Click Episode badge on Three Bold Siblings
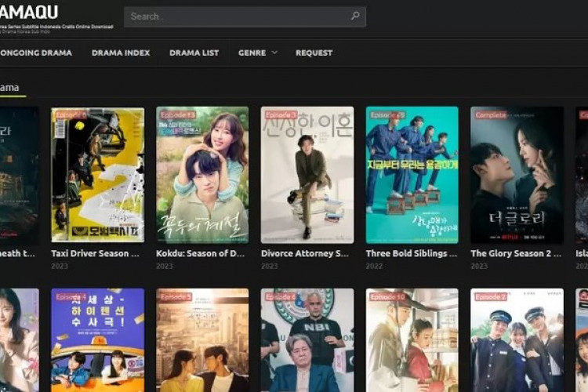Screen dimensions: 588x392 pyautogui.click(x=388, y=114)
